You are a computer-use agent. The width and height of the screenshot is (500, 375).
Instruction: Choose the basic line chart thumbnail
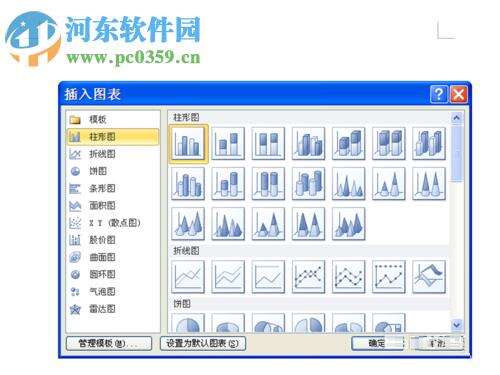[x=188, y=277]
